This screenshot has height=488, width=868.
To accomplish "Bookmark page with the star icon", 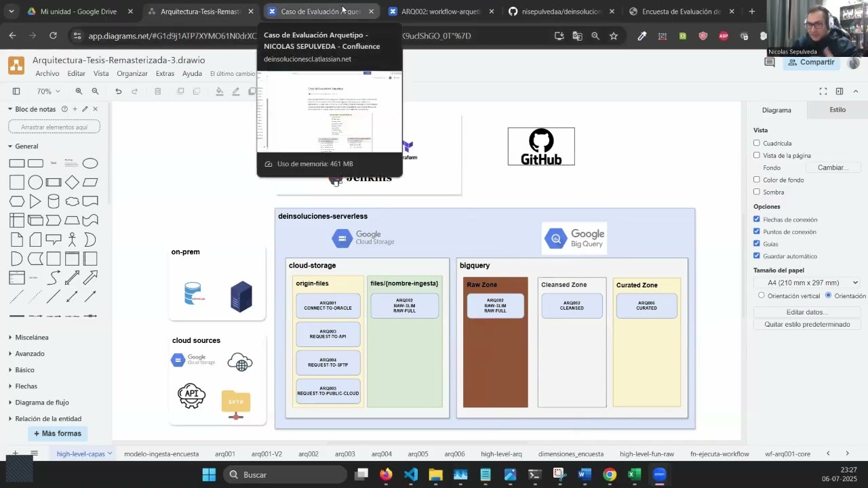I will (x=614, y=36).
